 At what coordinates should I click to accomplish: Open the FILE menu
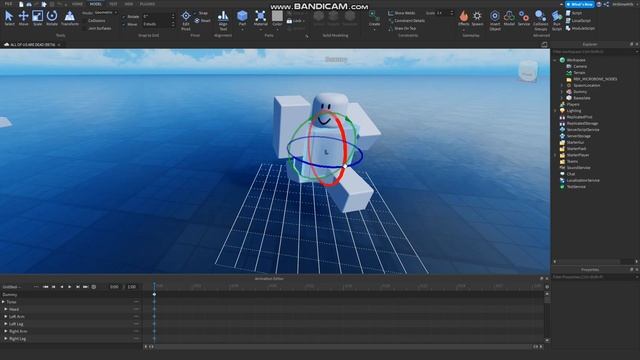(x=8, y=4)
